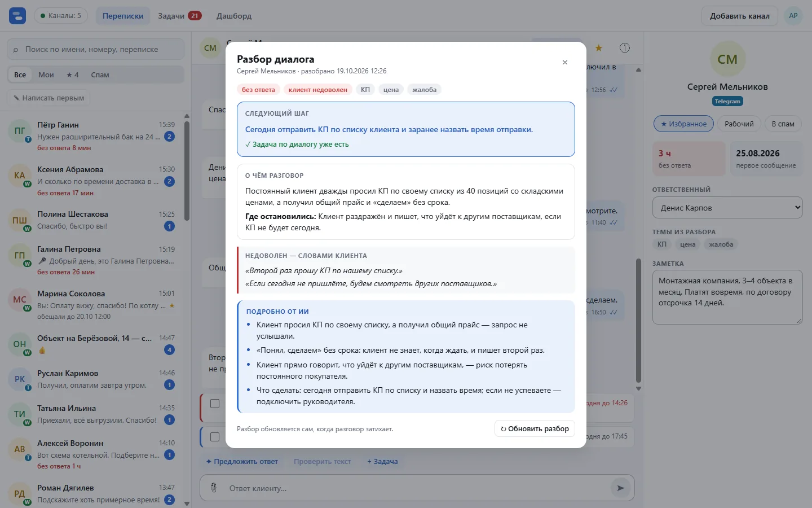Click the Обновить разбор button
Viewport: 812px width, 508px height.
(x=535, y=429)
